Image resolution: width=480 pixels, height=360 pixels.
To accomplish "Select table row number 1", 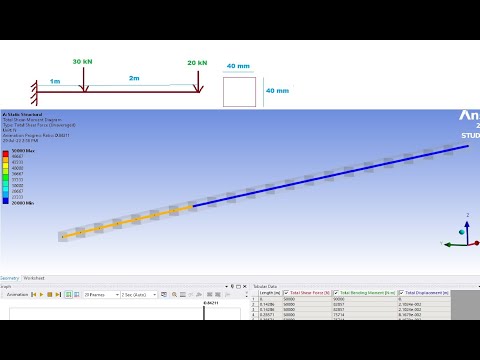I will click(254, 299).
